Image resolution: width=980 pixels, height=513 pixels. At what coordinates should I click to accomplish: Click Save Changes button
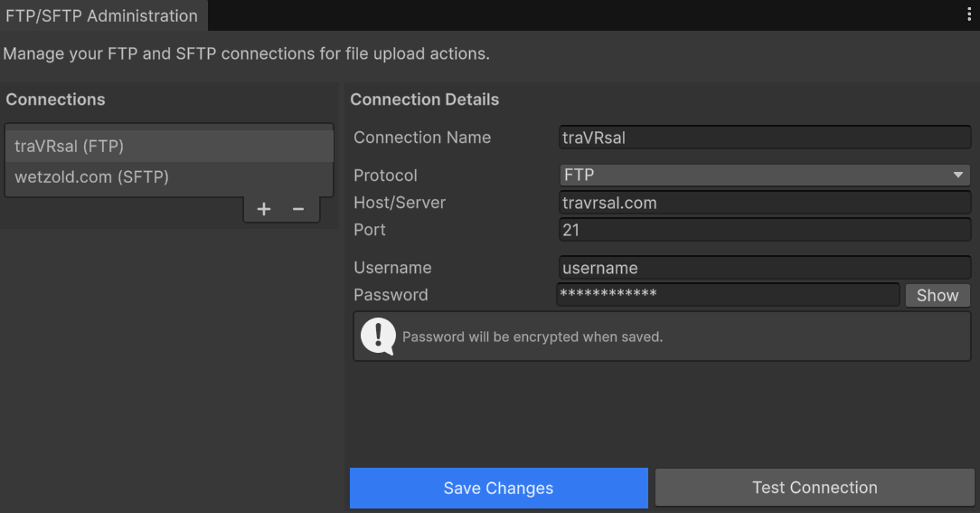(499, 488)
